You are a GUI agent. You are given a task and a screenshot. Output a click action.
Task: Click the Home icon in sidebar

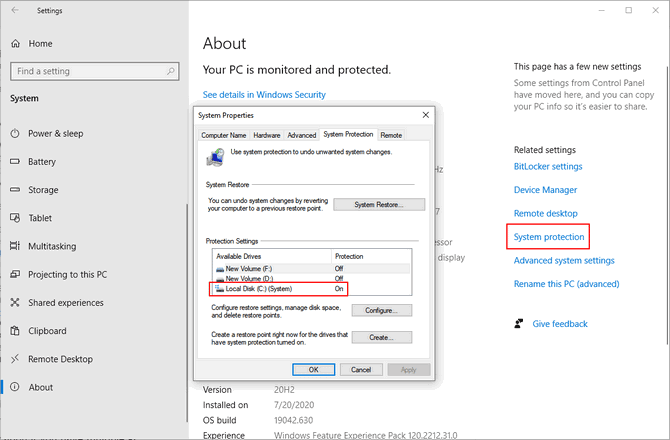point(15,44)
